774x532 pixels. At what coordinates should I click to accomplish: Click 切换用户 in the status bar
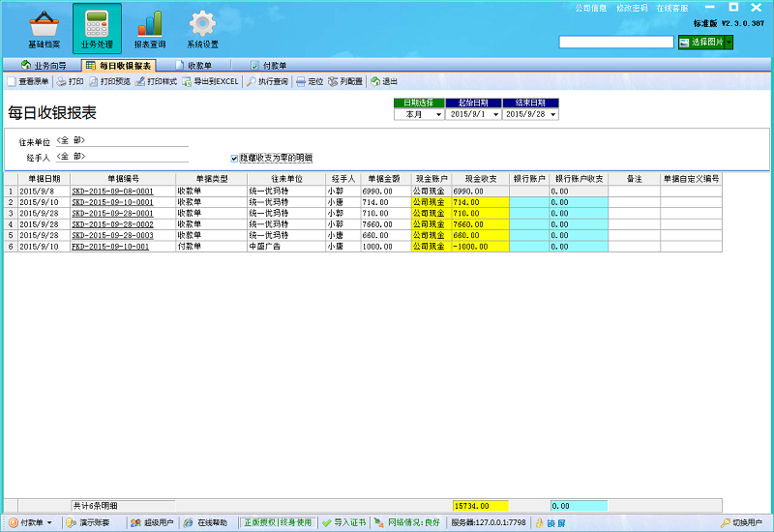point(747,522)
